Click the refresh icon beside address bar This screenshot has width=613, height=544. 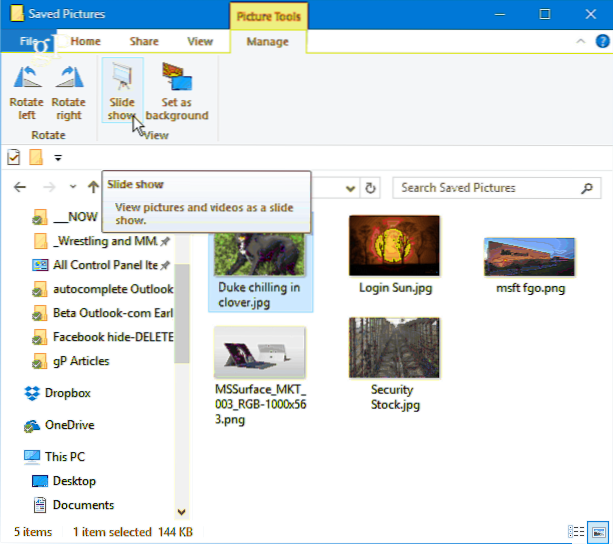(371, 187)
